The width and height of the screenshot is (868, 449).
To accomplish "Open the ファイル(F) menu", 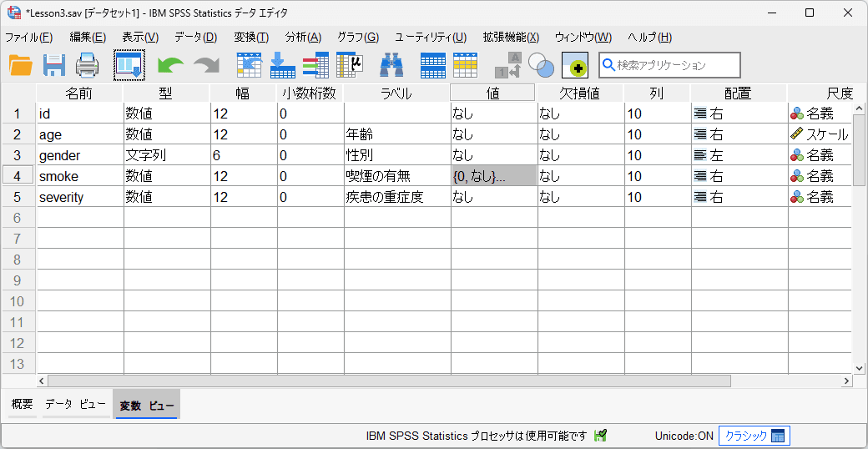I will tap(28, 38).
